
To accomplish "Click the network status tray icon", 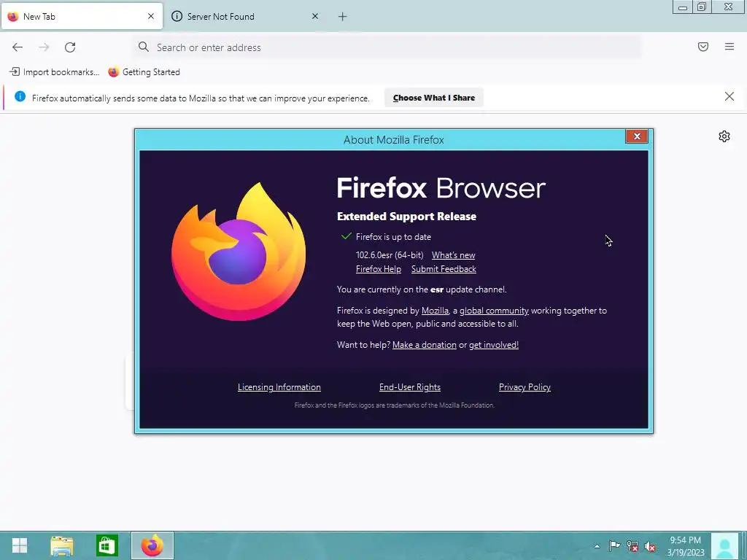I will click(632, 546).
